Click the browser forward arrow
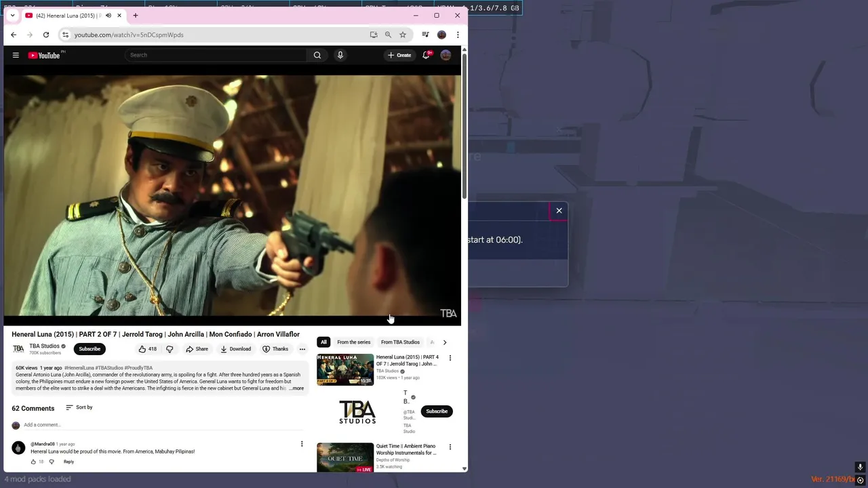The height and width of the screenshot is (488, 868). pos(30,35)
